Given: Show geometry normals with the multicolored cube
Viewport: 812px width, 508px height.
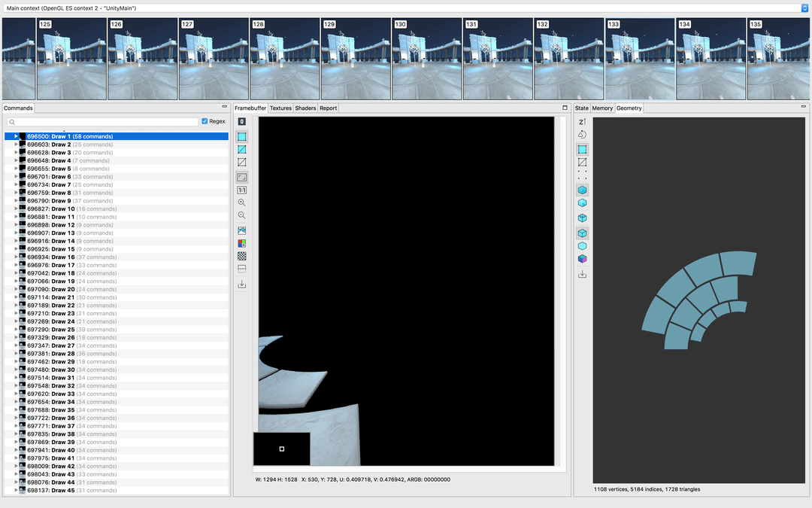Looking at the screenshot, I should (x=582, y=259).
